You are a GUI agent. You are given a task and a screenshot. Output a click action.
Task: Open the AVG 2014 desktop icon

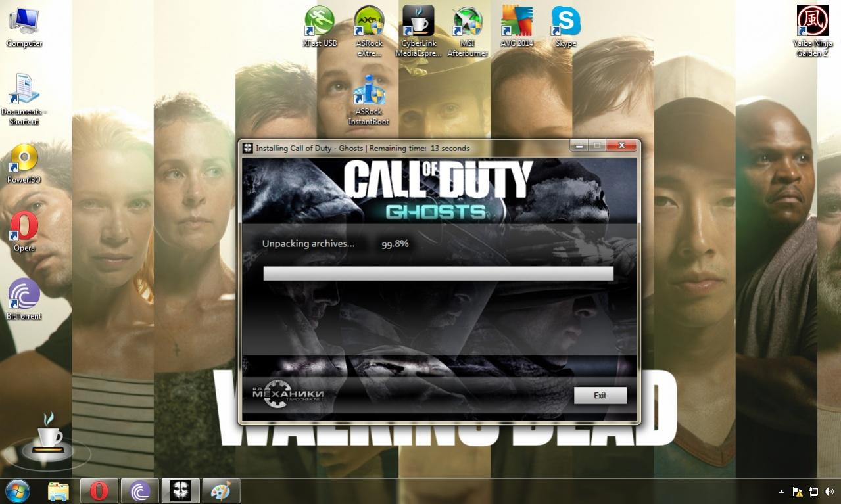517,26
